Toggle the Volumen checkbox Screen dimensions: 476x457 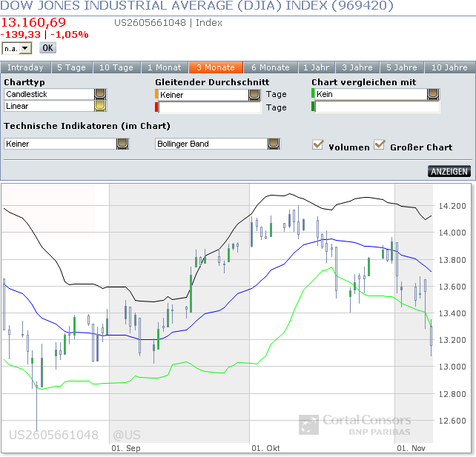[x=318, y=144]
